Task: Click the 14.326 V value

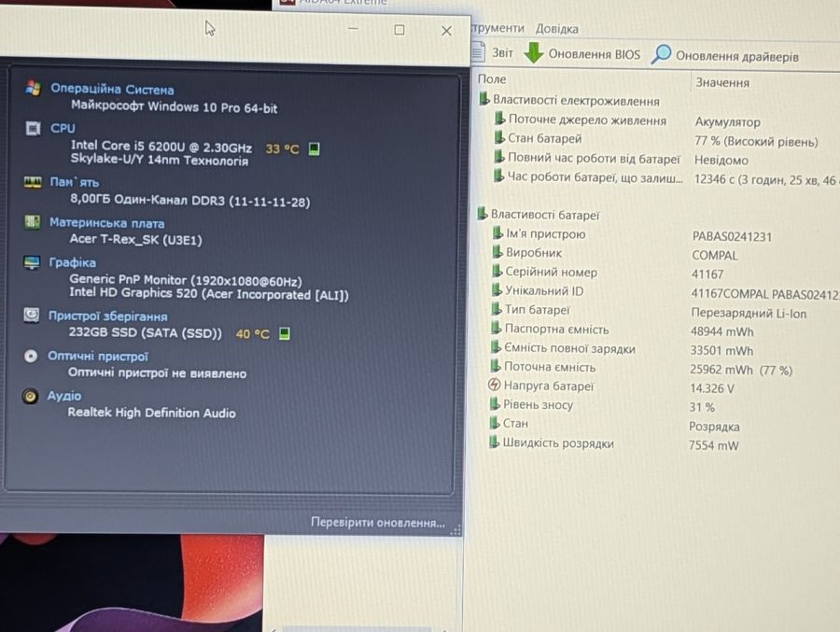Action: (711, 388)
